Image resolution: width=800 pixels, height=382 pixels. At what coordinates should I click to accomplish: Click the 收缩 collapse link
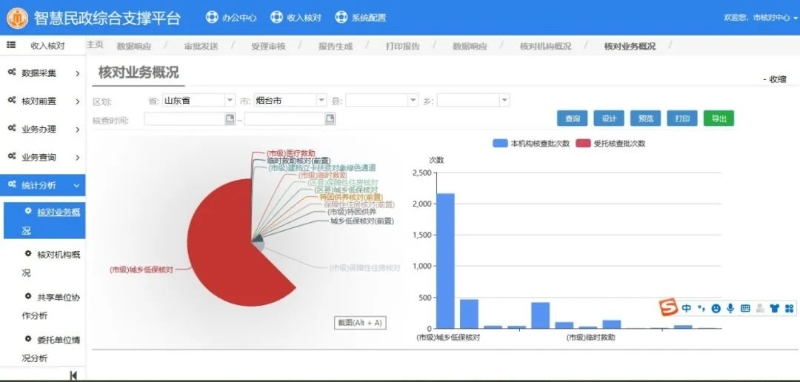tap(775, 79)
